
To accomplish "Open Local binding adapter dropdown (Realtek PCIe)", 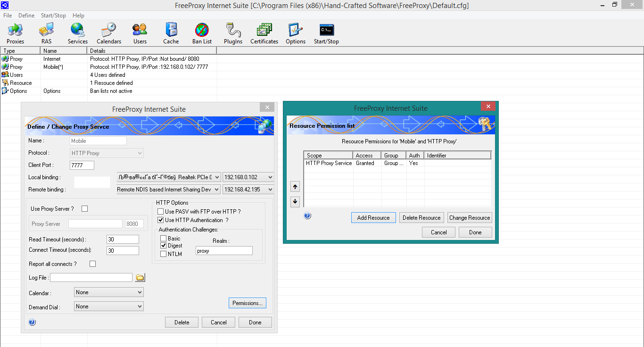I will pos(169,177).
